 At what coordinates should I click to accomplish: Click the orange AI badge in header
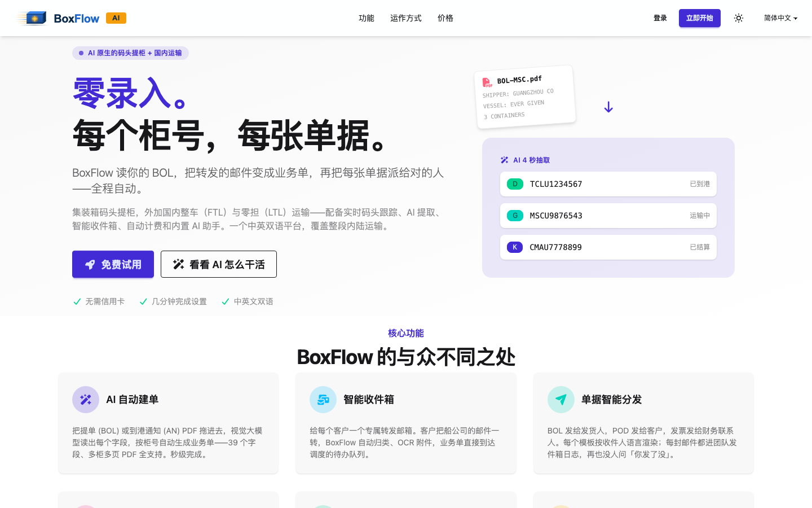pos(116,18)
